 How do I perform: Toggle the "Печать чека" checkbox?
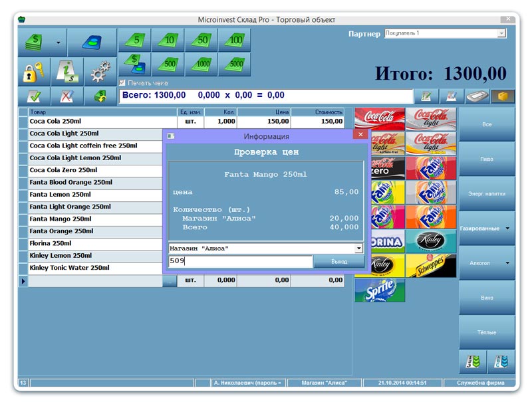pyautogui.click(x=122, y=83)
